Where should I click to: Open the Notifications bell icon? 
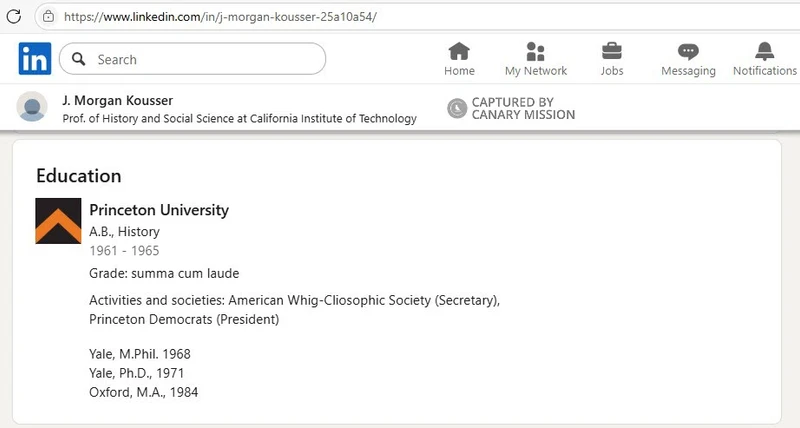(x=764, y=51)
